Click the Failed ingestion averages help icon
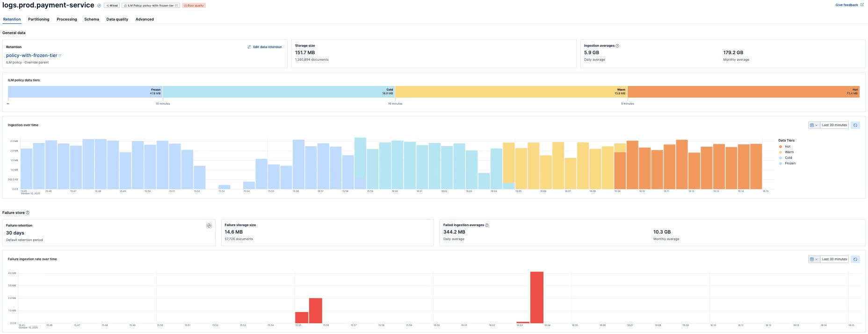This screenshot has height=334, width=868. (x=487, y=225)
